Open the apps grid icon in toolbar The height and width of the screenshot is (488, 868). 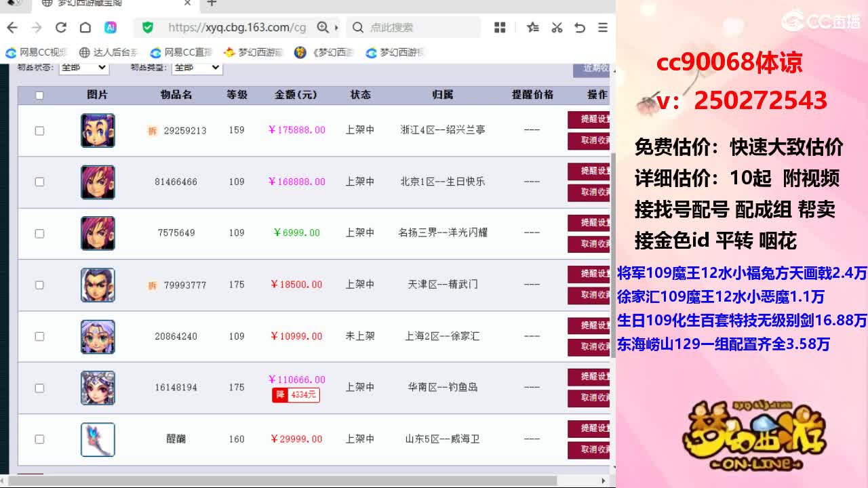click(500, 28)
